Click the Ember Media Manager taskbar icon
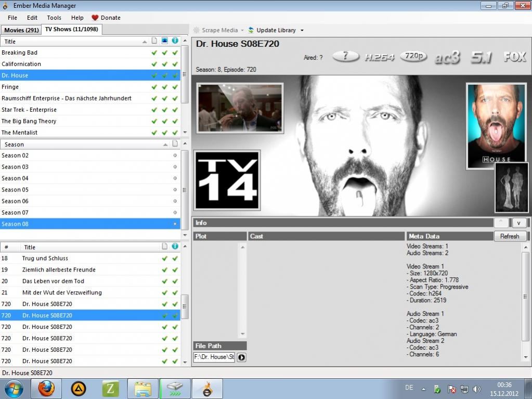The image size is (532, 399). (x=207, y=389)
